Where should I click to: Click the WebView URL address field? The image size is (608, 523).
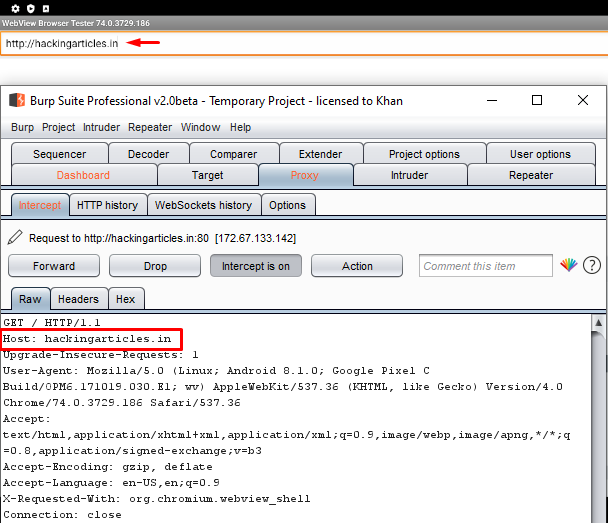point(304,43)
